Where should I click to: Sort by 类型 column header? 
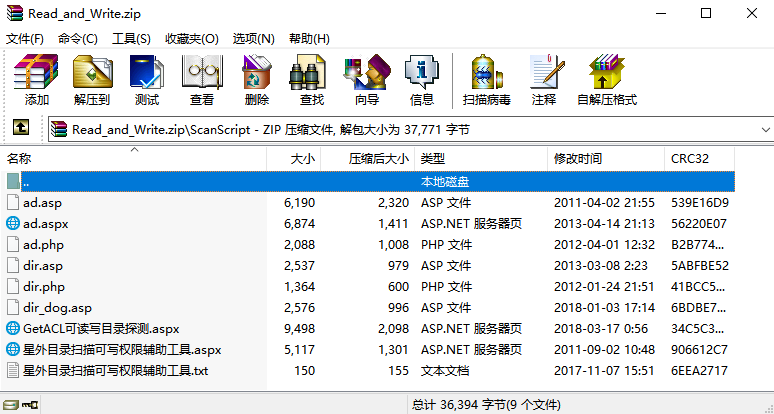coord(481,158)
